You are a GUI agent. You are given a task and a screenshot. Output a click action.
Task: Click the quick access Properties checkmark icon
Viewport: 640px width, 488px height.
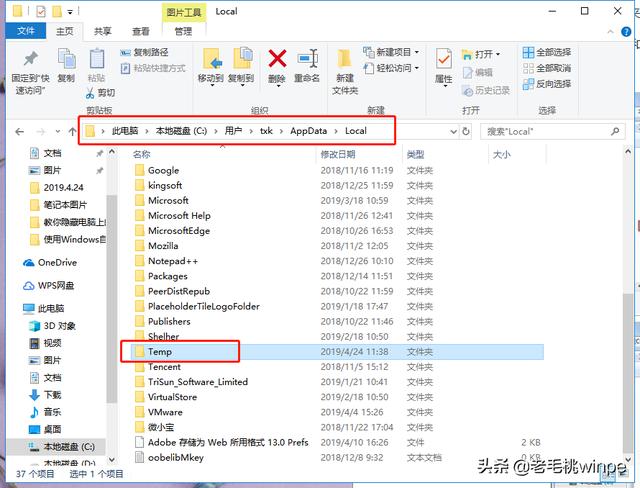coord(41,11)
